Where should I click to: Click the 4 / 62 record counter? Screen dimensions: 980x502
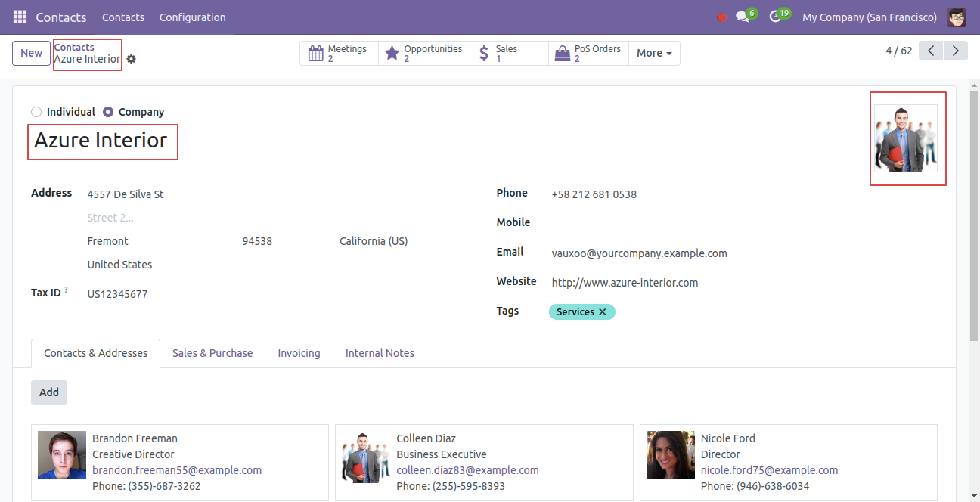tap(898, 51)
